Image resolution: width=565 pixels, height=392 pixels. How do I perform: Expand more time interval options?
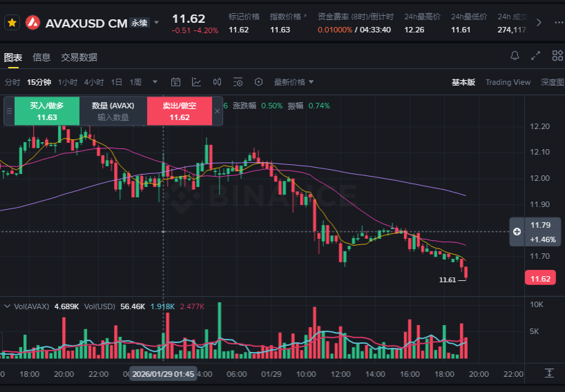[153, 82]
